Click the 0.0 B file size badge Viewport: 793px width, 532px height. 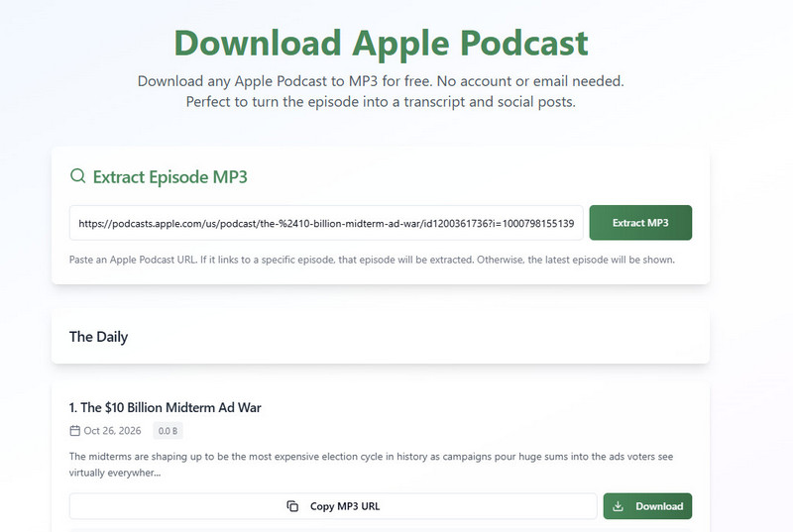[168, 431]
